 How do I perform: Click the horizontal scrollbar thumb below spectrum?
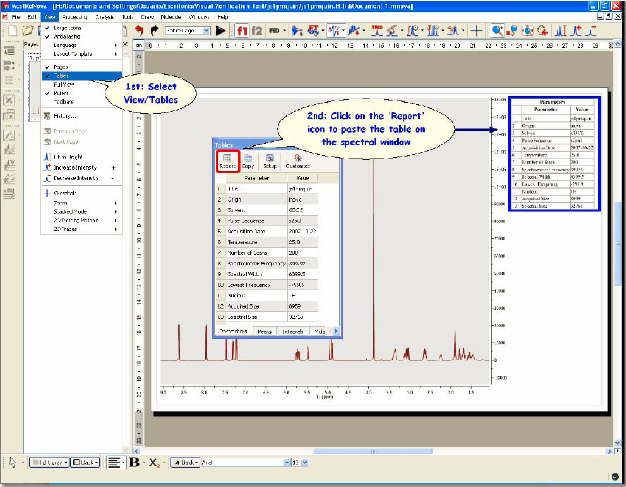click(373, 451)
